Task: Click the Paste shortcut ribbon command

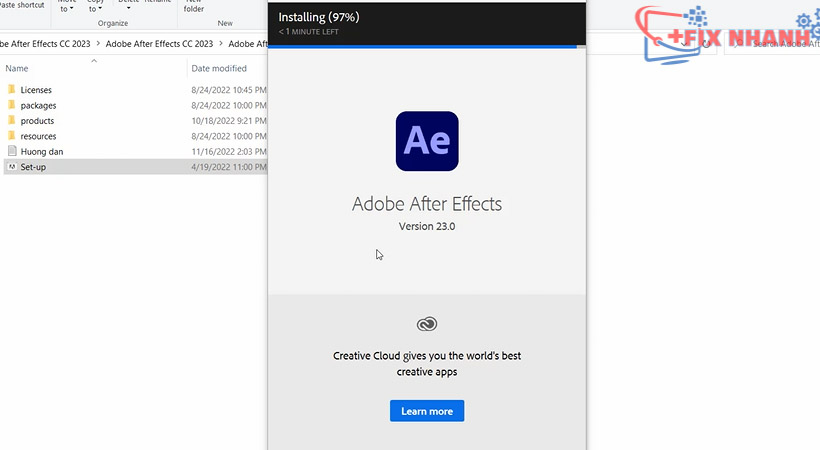Action: pyautogui.click(x=22, y=5)
